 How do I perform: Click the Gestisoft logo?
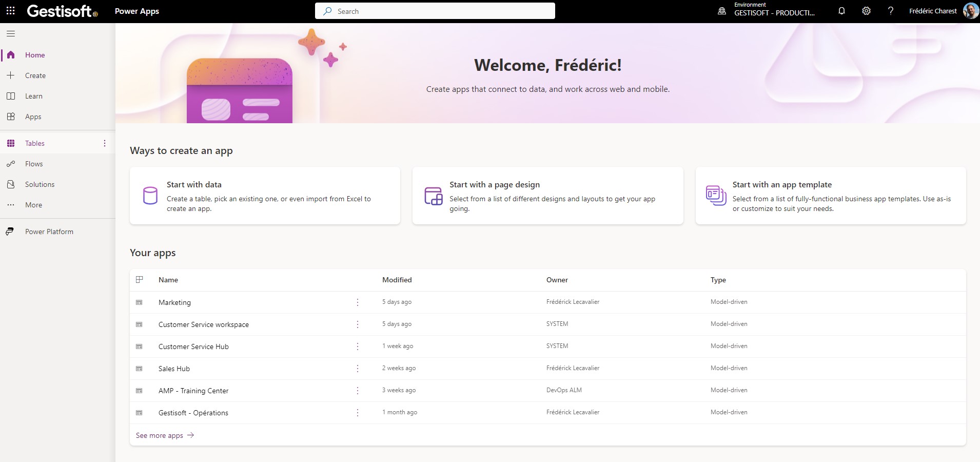(62, 11)
